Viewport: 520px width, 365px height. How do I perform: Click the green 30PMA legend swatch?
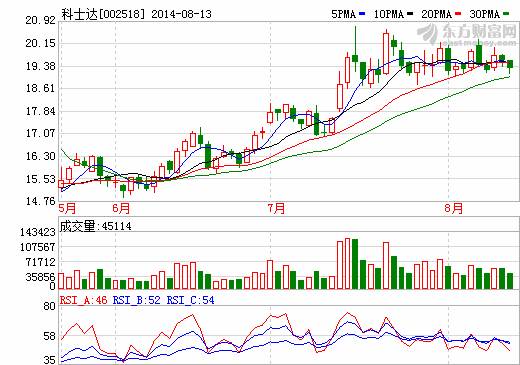coord(506,14)
